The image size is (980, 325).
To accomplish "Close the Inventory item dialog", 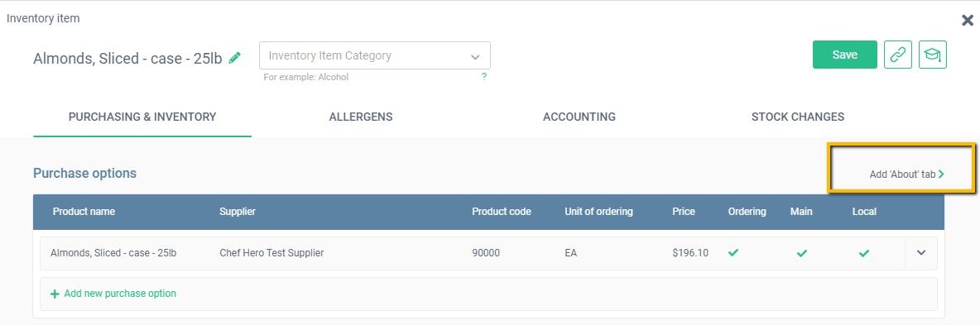I will [x=968, y=20].
